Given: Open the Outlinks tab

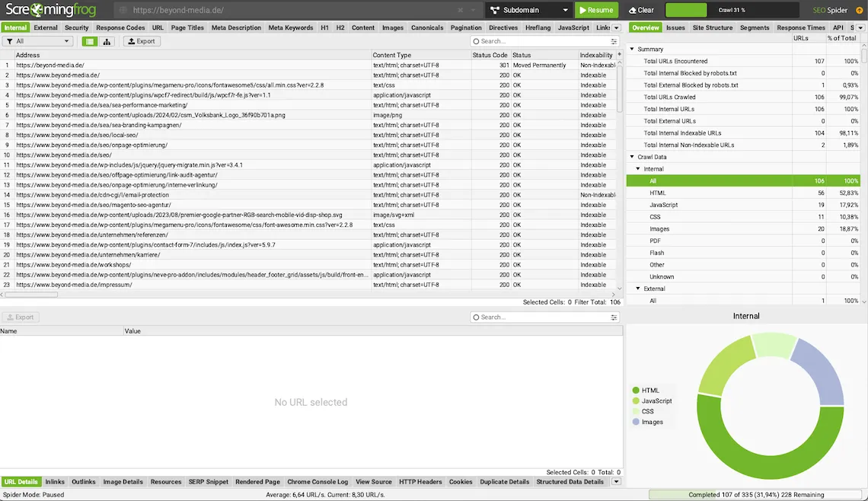Looking at the screenshot, I should click(84, 482).
